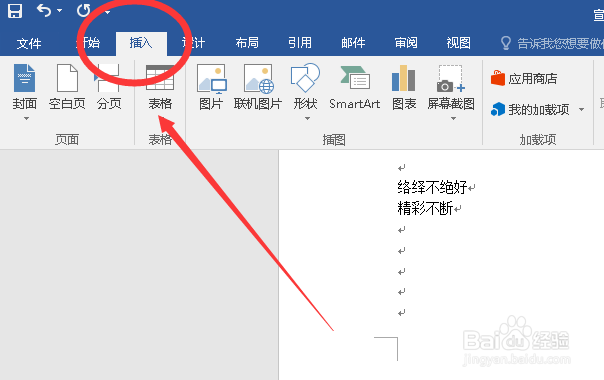Insert a 图表 chart
The width and height of the screenshot is (604, 380).
[404, 87]
